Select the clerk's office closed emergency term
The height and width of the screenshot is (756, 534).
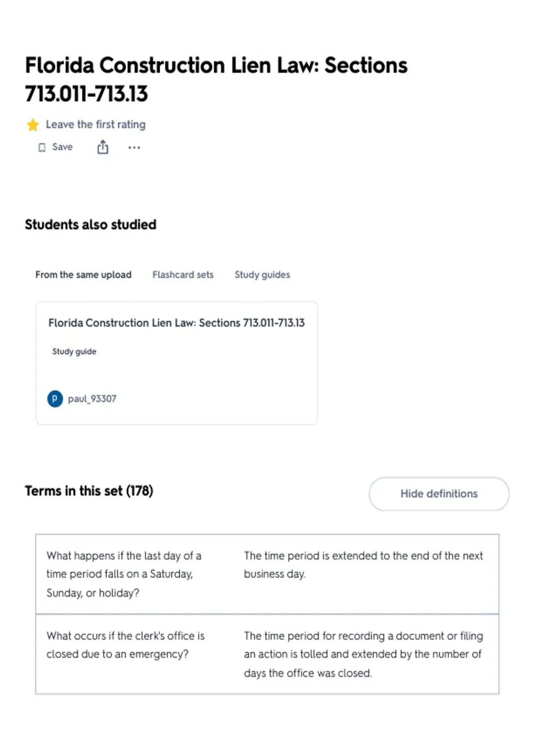click(x=125, y=645)
